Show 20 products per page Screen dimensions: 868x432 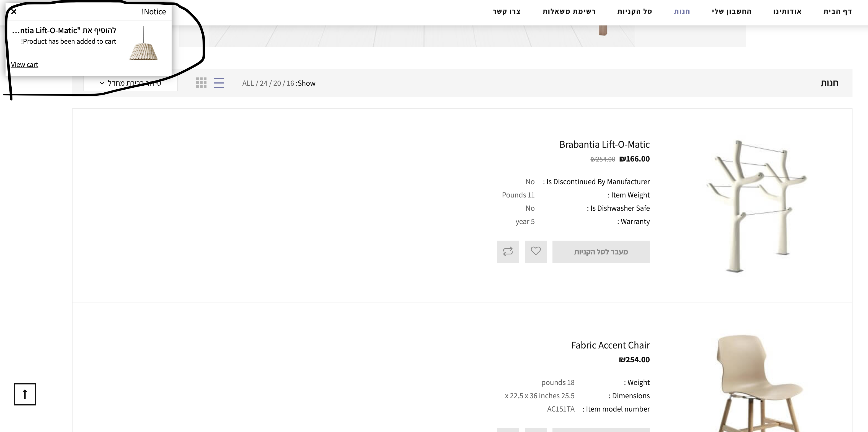277,83
